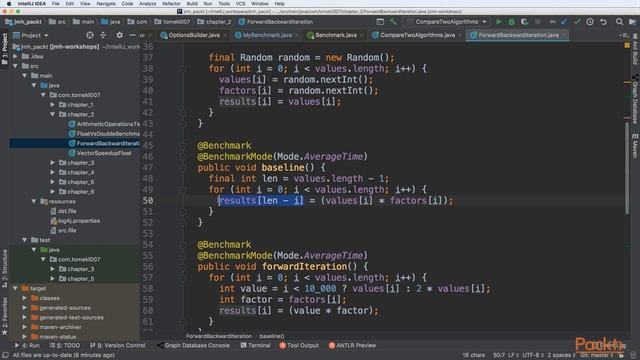Open the TODO tool window

[65, 345]
